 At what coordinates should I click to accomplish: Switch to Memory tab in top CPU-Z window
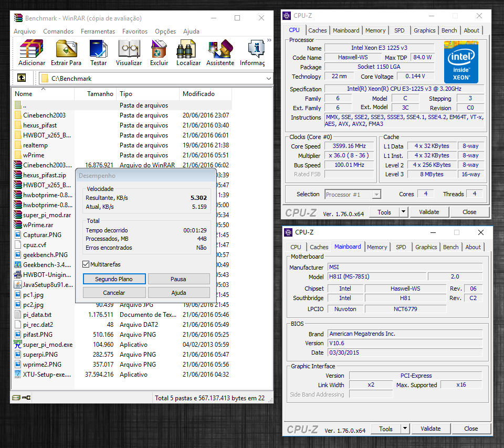click(375, 30)
